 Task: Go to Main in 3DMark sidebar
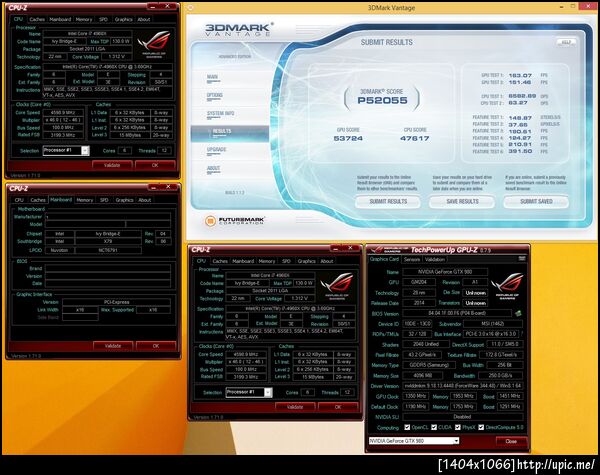coord(212,77)
